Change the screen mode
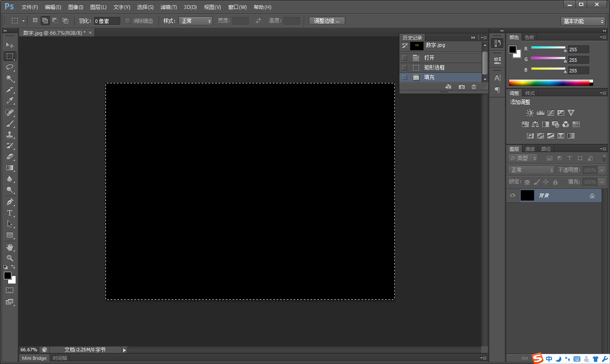Screen dimensions: 610x364 pos(10,302)
